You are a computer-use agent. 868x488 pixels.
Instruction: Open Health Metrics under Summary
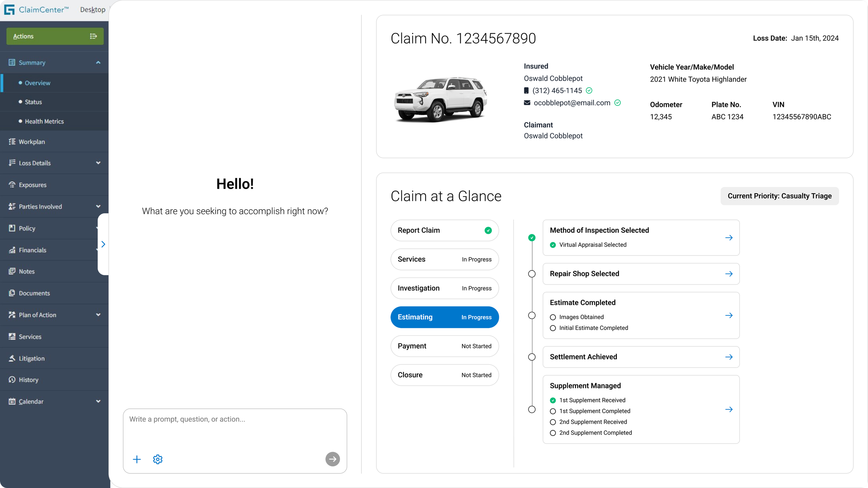click(44, 121)
